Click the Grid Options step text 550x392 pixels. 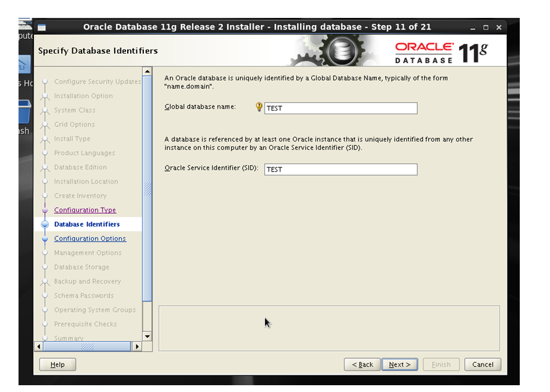[x=74, y=124]
